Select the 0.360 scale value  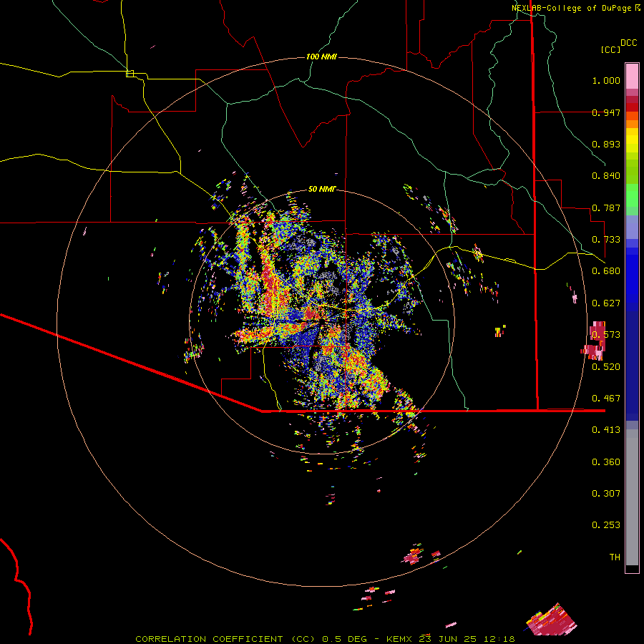(x=606, y=462)
